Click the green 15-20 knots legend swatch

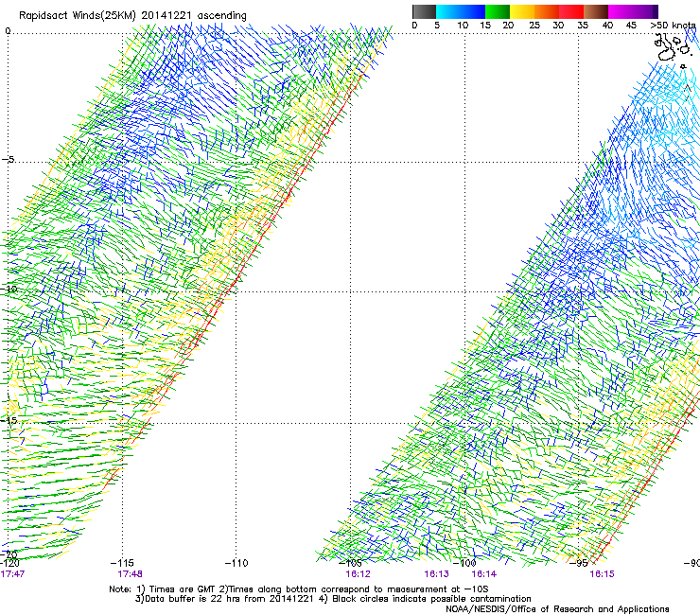[x=498, y=11]
